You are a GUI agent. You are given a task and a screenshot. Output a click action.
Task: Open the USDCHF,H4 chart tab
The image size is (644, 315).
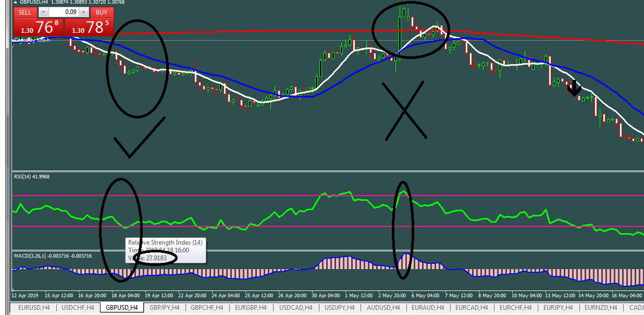[78, 308]
